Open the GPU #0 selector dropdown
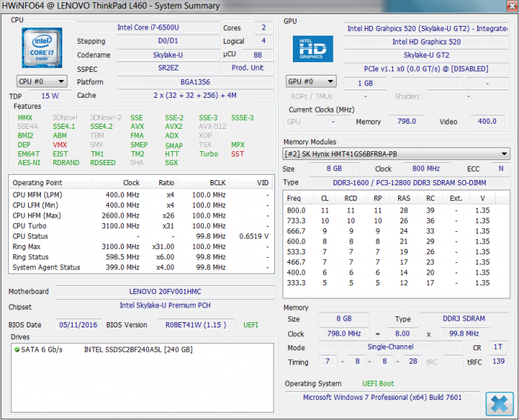Screen dimensions: 519x420 tap(311, 81)
